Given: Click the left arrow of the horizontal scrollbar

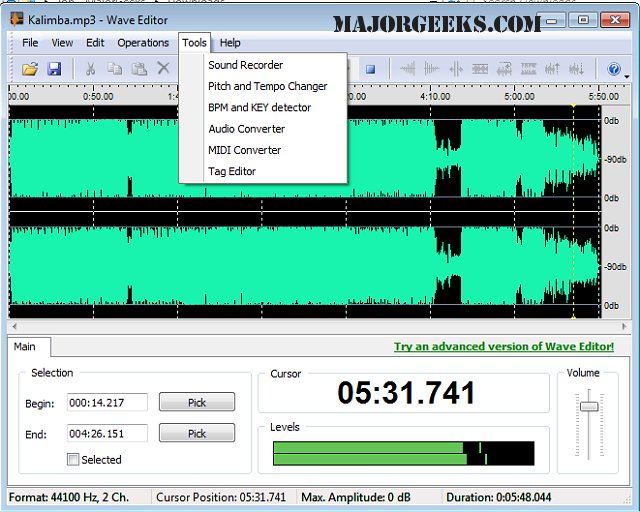Looking at the screenshot, I should click(15, 326).
